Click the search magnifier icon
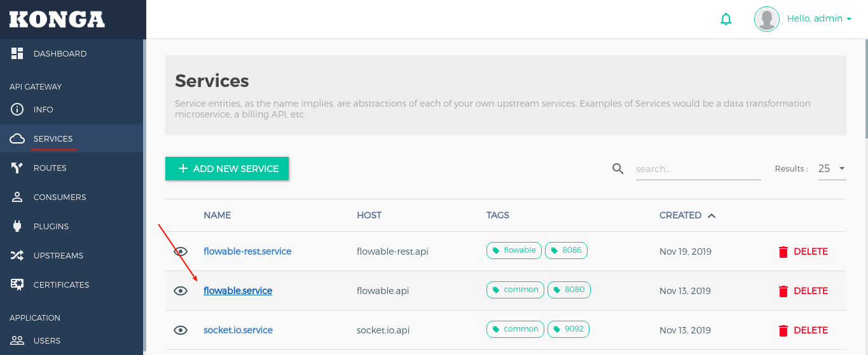Screen dimensions: 868x355 (617, 168)
